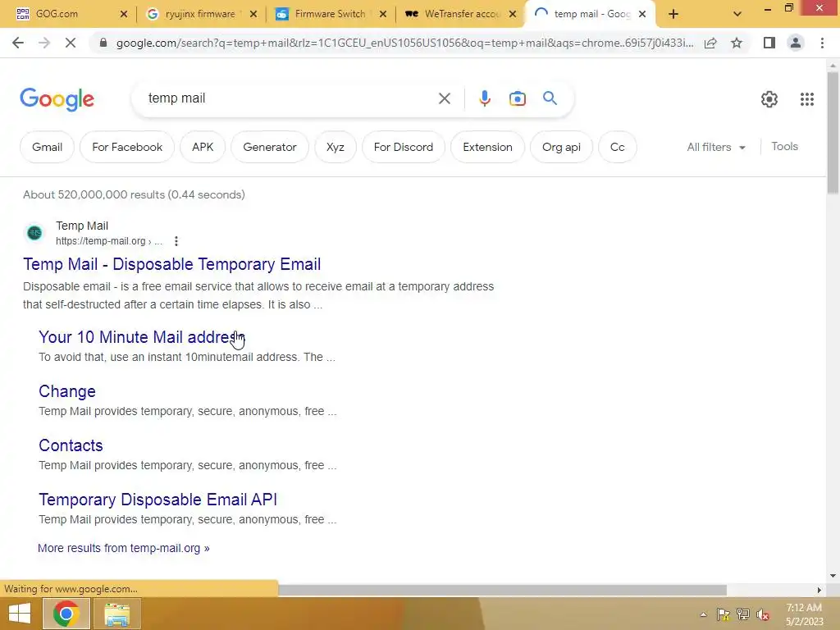Open search Tools
Screen dimensions: 840x630
(784, 146)
